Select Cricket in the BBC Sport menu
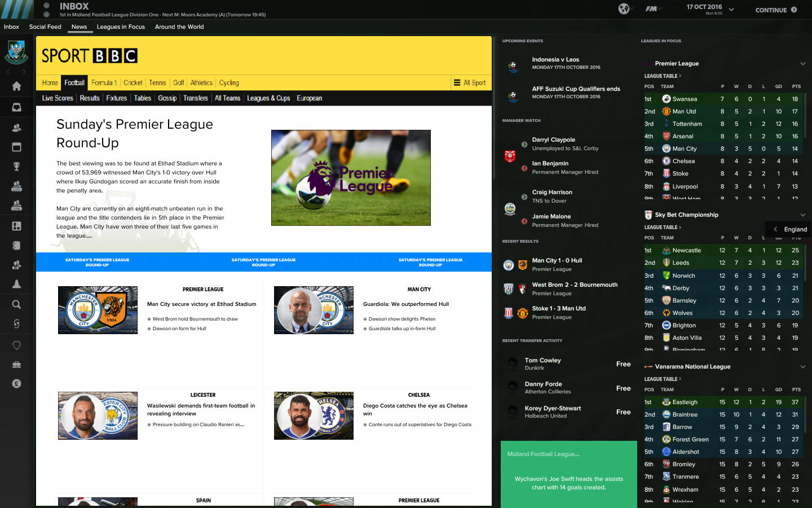This screenshot has width=812, height=508. [x=133, y=82]
